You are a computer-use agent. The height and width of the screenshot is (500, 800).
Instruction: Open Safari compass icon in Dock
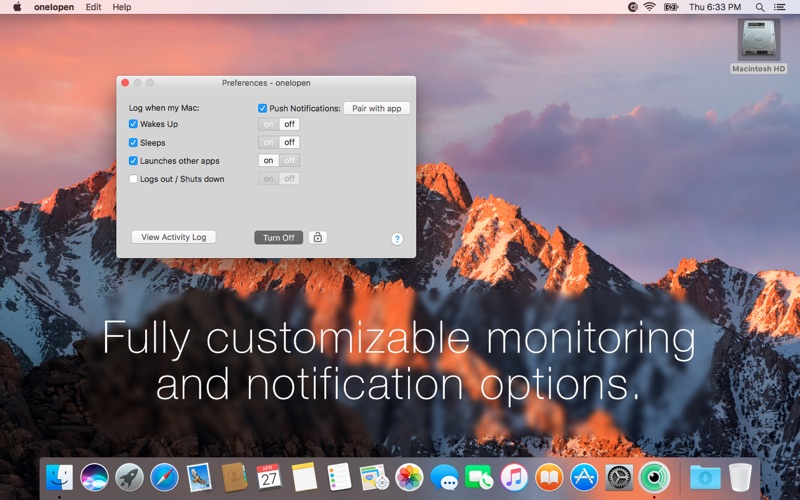(x=164, y=478)
